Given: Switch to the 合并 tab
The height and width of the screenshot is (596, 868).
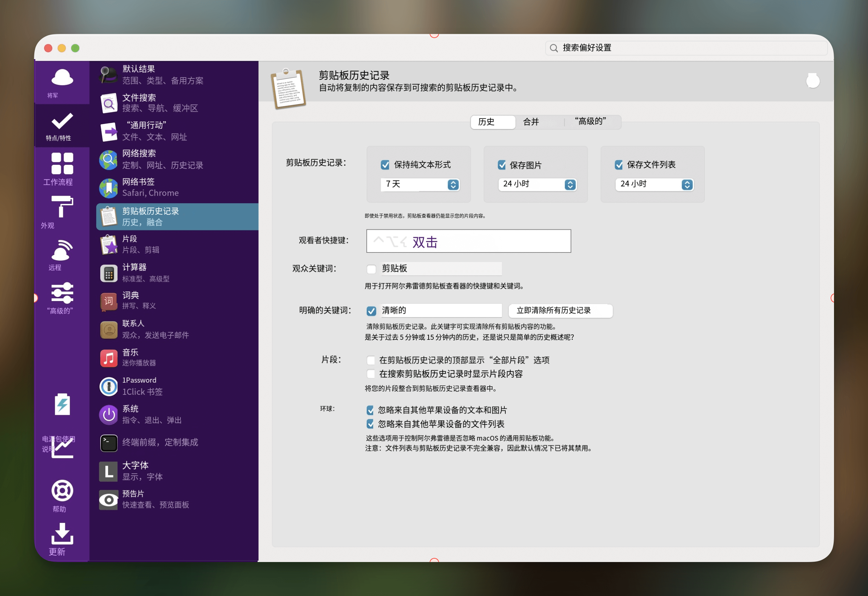Looking at the screenshot, I should tap(531, 122).
